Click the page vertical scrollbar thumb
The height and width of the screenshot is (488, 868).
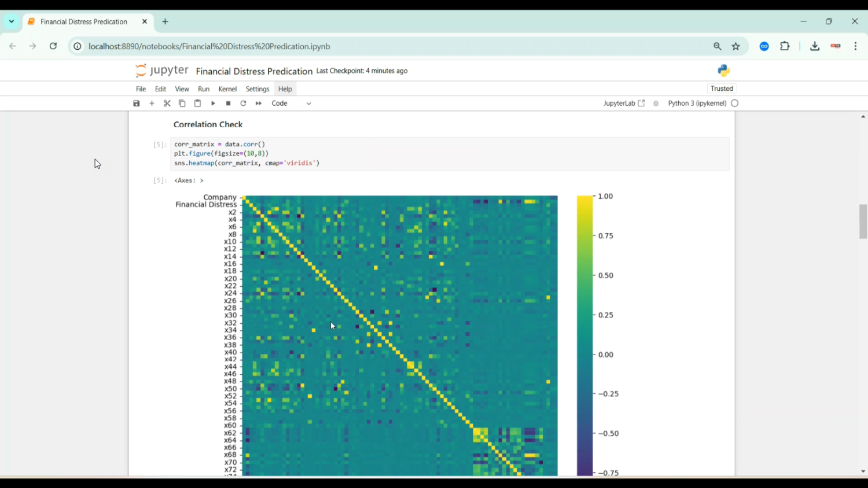pyautogui.click(x=863, y=221)
